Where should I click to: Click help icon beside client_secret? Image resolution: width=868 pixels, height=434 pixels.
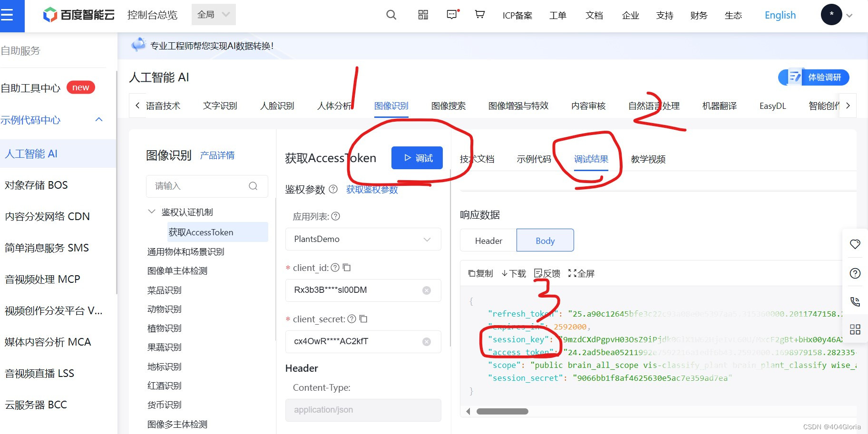coord(351,319)
